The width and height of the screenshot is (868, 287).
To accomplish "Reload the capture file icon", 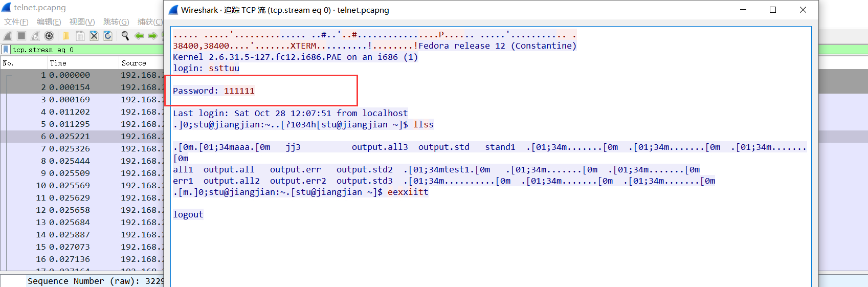I will click(108, 36).
